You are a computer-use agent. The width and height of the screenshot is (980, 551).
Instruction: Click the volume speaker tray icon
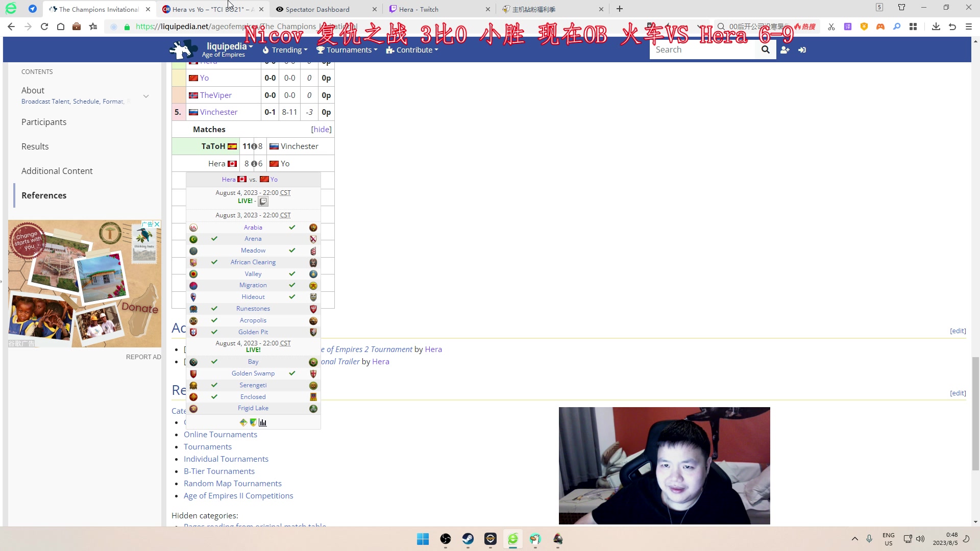click(920, 539)
